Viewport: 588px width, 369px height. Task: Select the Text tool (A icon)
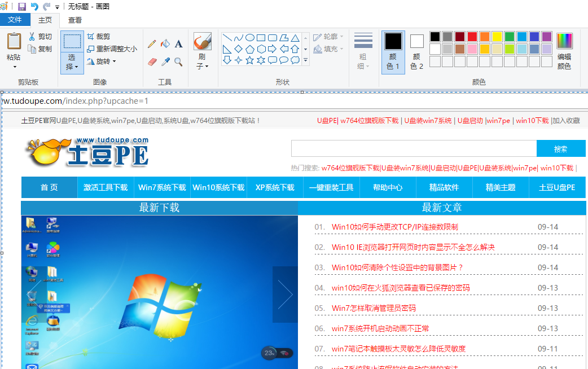[x=178, y=44]
